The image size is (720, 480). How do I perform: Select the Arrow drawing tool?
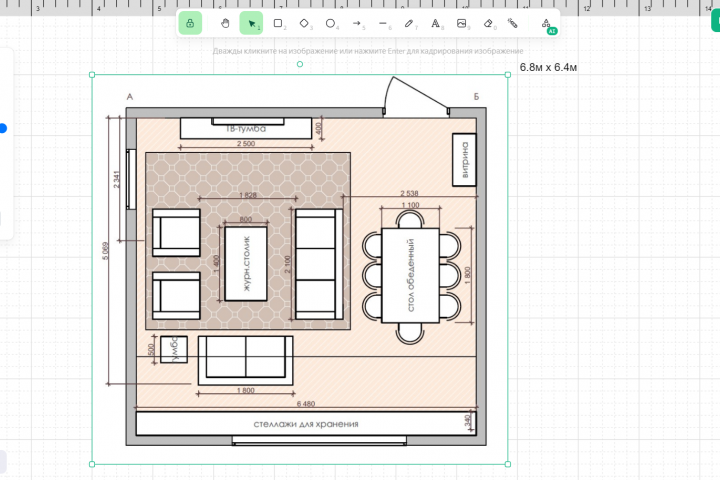point(357,23)
